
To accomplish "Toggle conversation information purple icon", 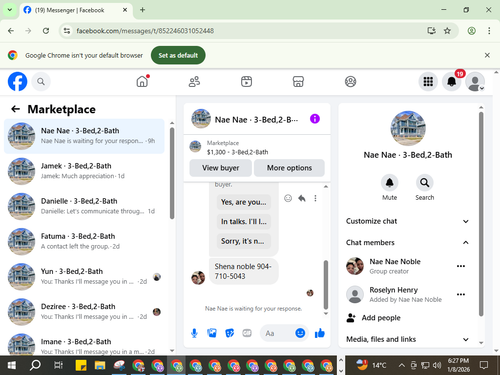I will click(315, 119).
